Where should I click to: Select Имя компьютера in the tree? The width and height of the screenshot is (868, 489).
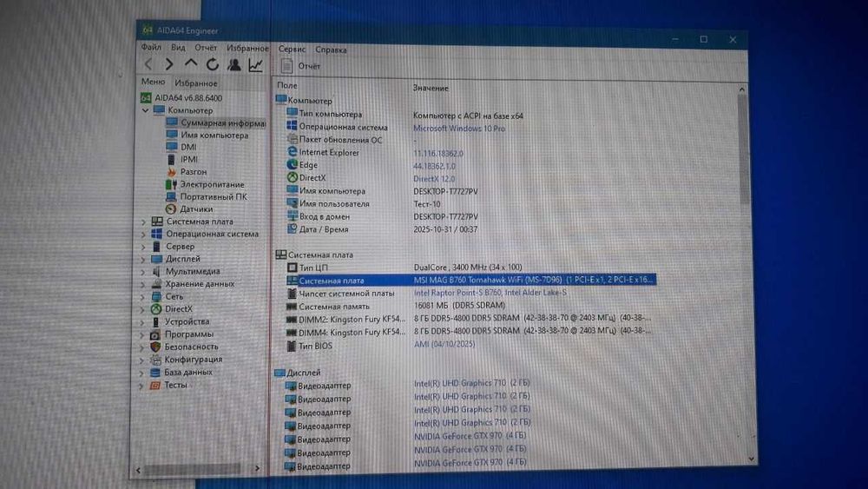coord(214,135)
